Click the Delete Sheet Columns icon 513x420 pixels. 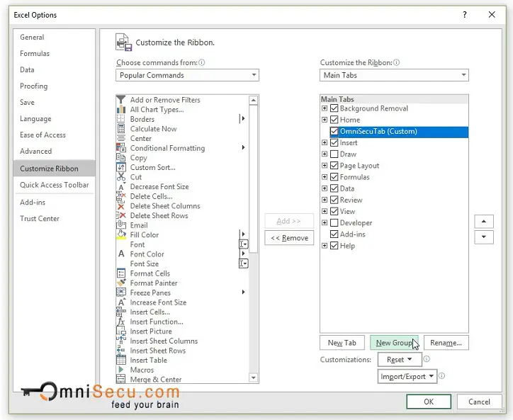121,205
